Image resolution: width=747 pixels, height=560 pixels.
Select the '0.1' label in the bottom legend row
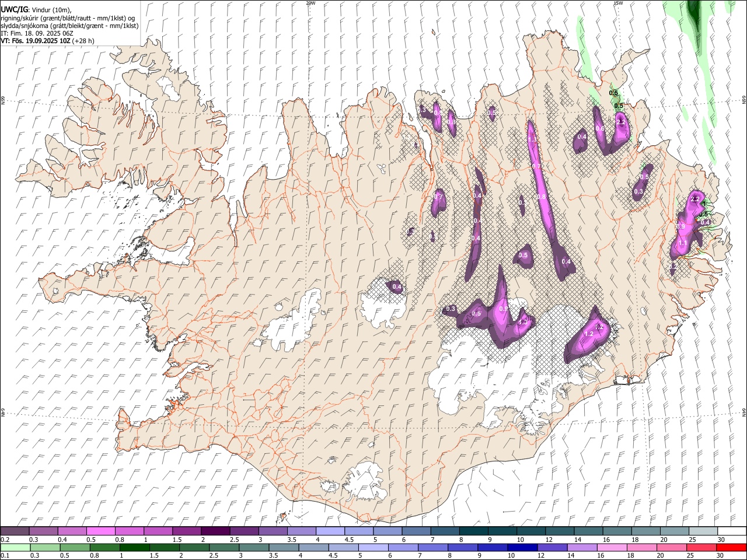[x=5, y=555]
